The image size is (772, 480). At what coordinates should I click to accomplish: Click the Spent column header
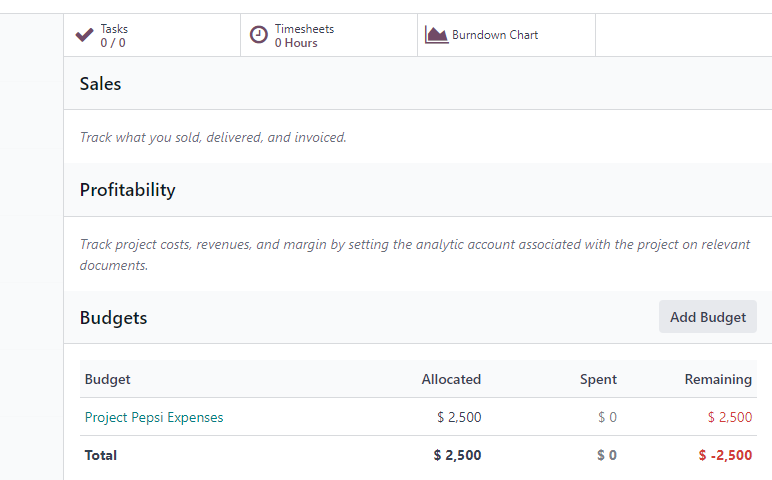point(598,379)
